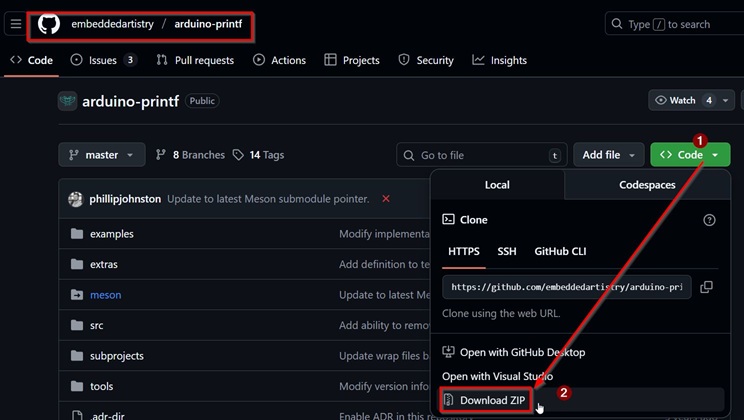Open the Actions tab

[279, 60]
